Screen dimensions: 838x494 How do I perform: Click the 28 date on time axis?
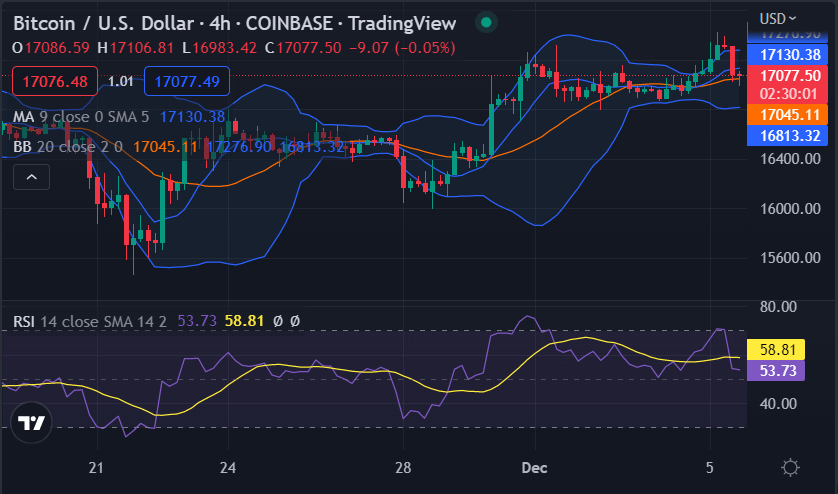click(x=403, y=468)
